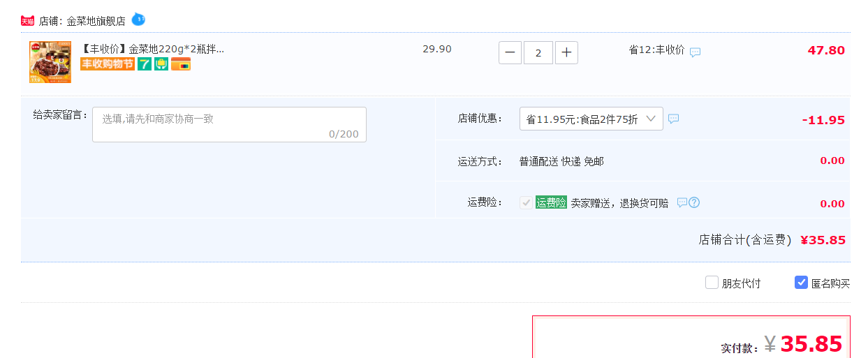
Task: Click the 运费险 question mark help icon
Action: click(694, 202)
